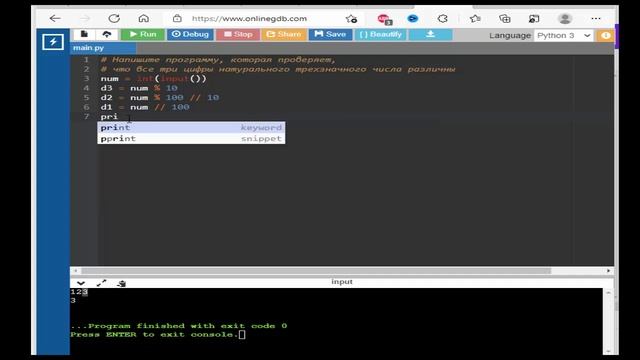
Task: Open the red adblock extension icon
Action: (384, 19)
